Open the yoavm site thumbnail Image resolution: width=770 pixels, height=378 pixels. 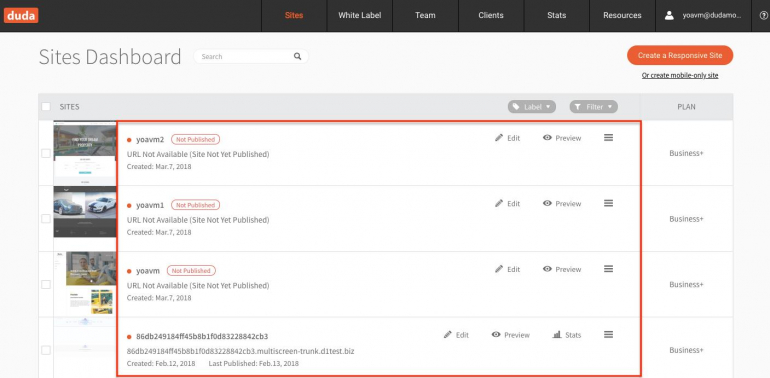tap(84, 284)
